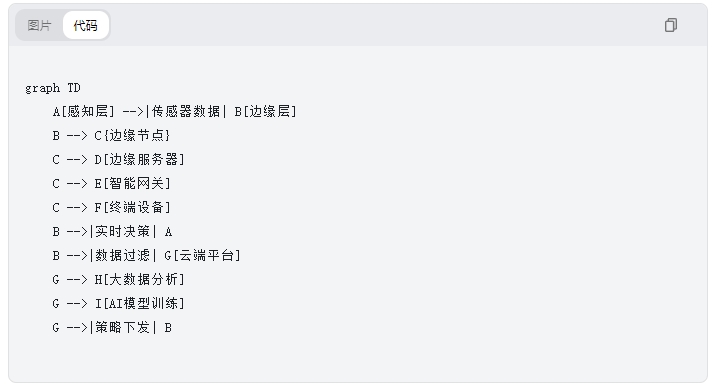Copy the code with the copy icon
Viewport: 716px width, 387px height.
670,25
